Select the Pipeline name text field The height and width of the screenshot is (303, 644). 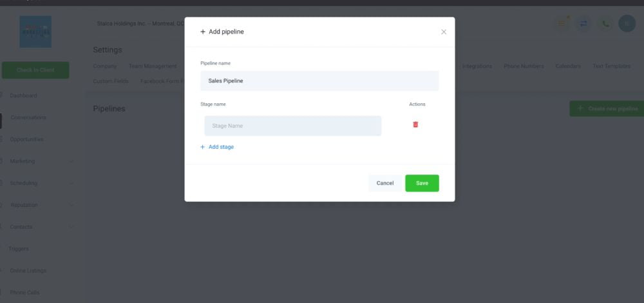(x=319, y=81)
